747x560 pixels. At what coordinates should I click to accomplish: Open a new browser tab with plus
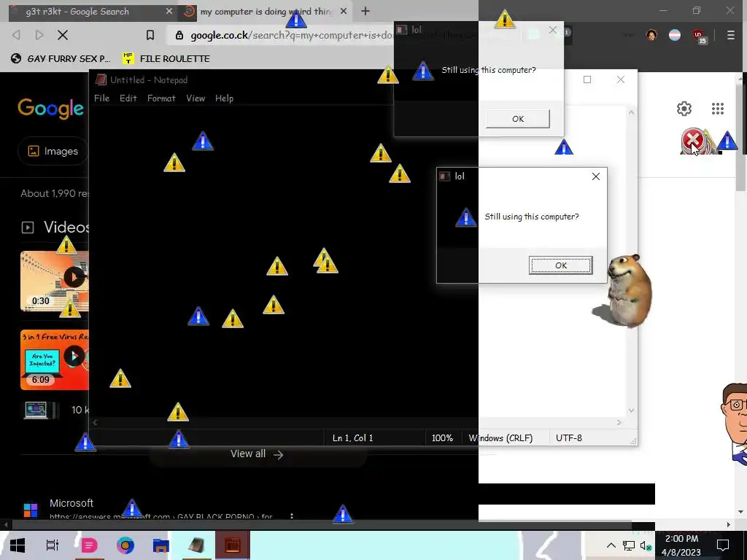365,11
